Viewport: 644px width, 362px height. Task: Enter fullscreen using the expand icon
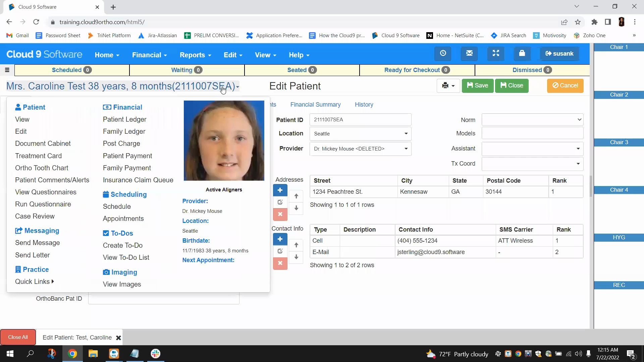coord(495,54)
